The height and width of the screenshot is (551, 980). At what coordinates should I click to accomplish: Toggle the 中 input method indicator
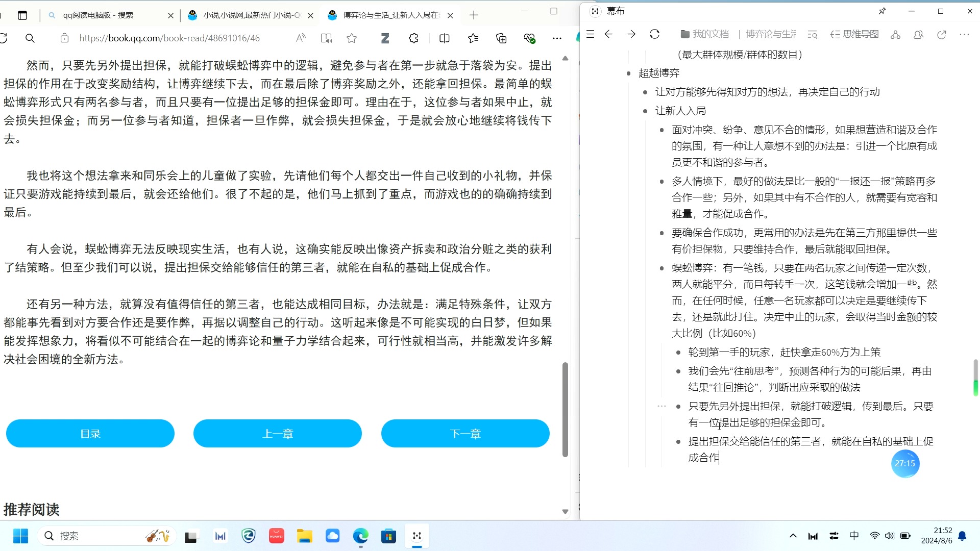point(854,536)
